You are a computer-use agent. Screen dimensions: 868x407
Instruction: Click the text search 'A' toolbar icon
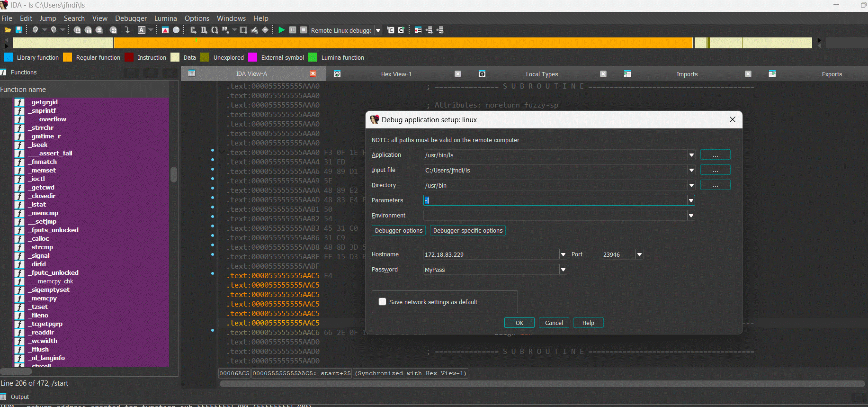(141, 30)
